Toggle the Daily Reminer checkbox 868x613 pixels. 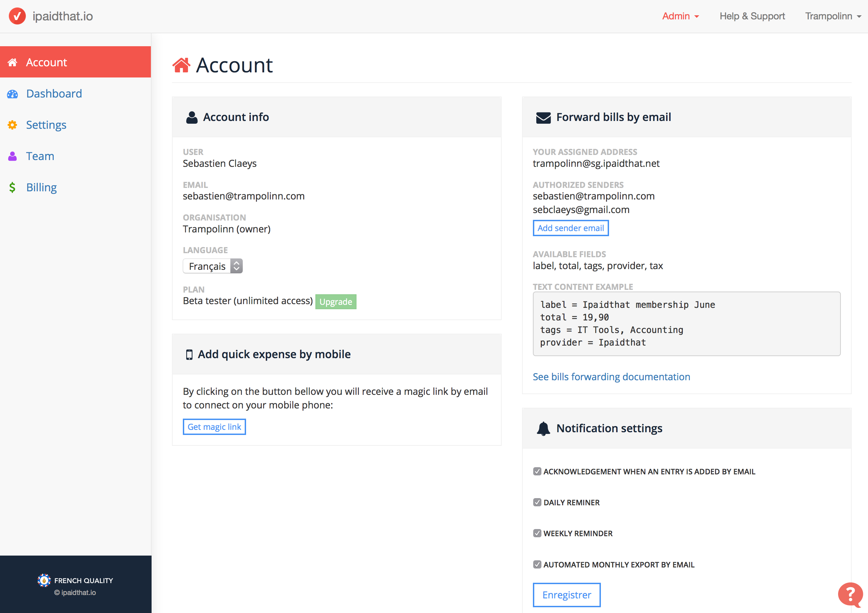pyautogui.click(x=537, y=502)
